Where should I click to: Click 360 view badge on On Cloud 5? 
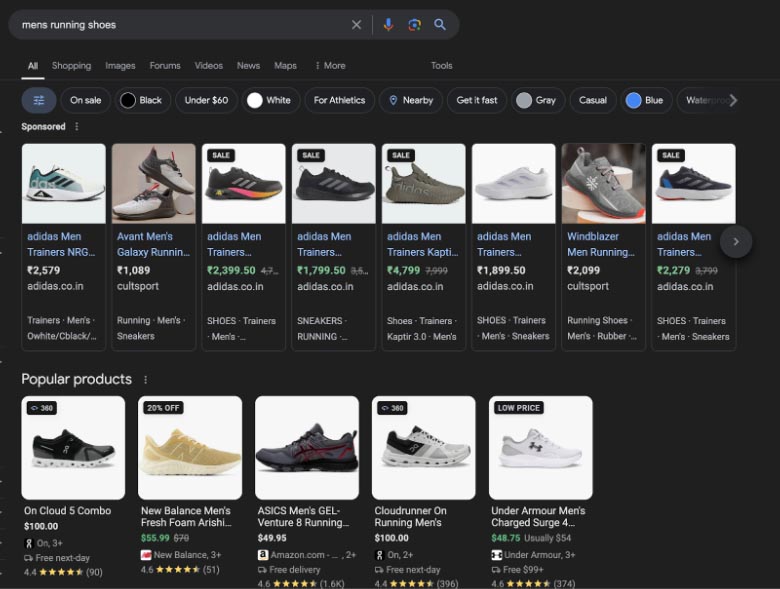tap(42, 408)
